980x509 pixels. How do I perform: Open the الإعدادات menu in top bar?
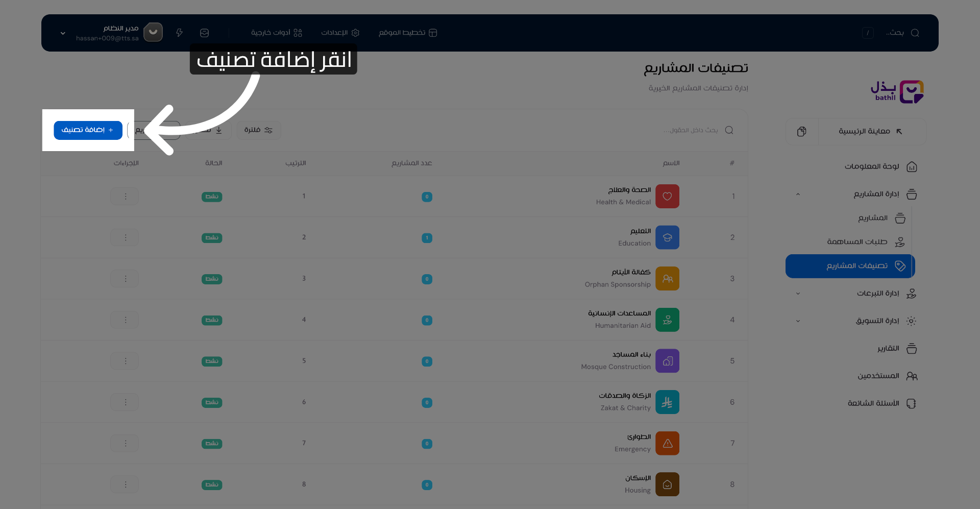339,32
